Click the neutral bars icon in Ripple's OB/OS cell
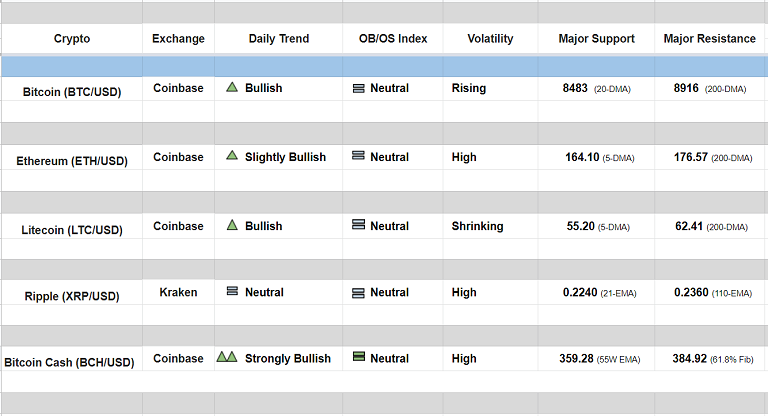The width and height of the screenshot is (768, 416). [359, 293]
